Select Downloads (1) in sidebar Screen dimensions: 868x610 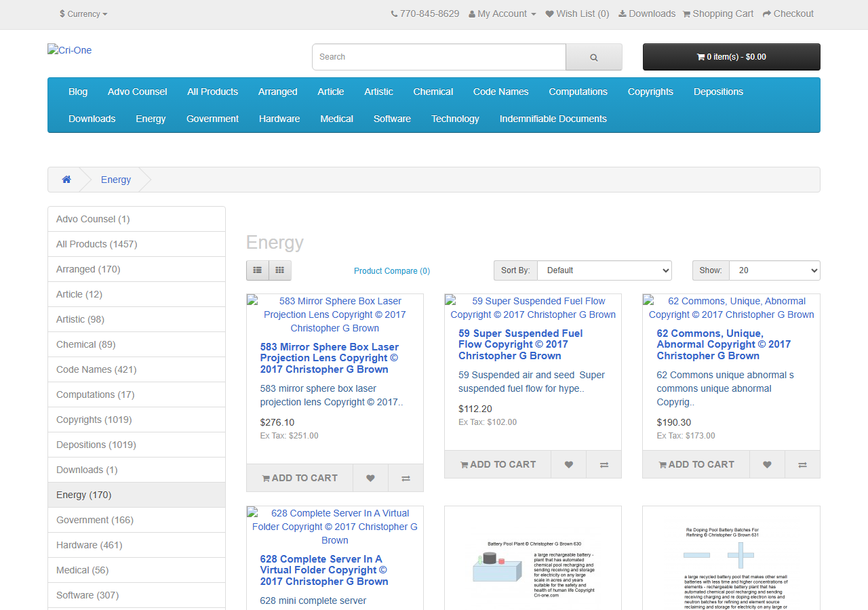(x=136, y=470)
